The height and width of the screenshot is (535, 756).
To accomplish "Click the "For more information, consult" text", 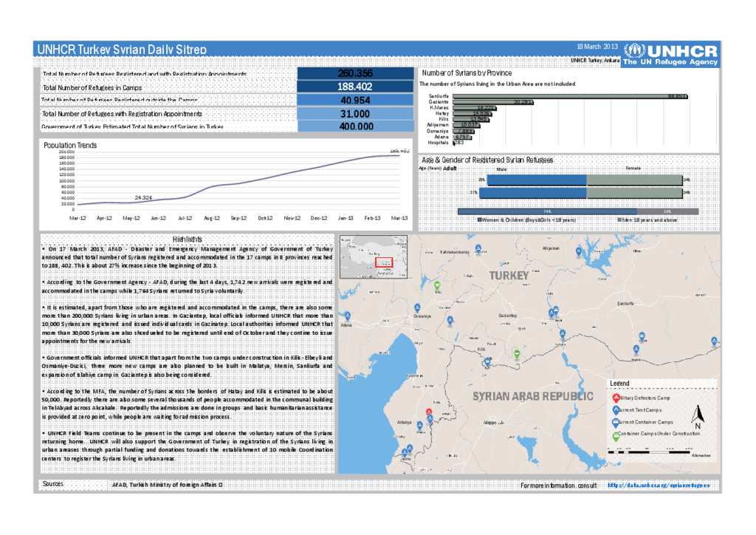I will pos(559,485).
